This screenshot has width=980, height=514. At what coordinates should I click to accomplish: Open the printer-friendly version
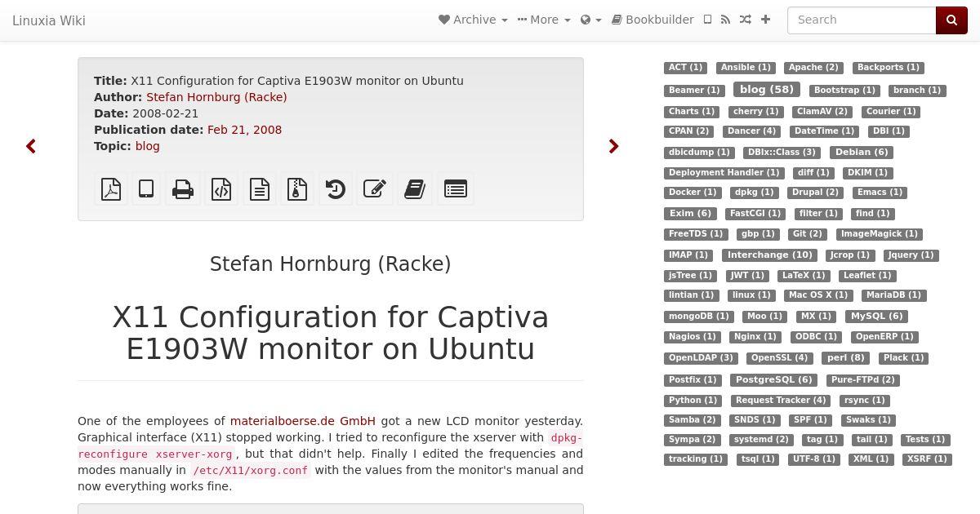pyautogui.click(x=183, y=189)
